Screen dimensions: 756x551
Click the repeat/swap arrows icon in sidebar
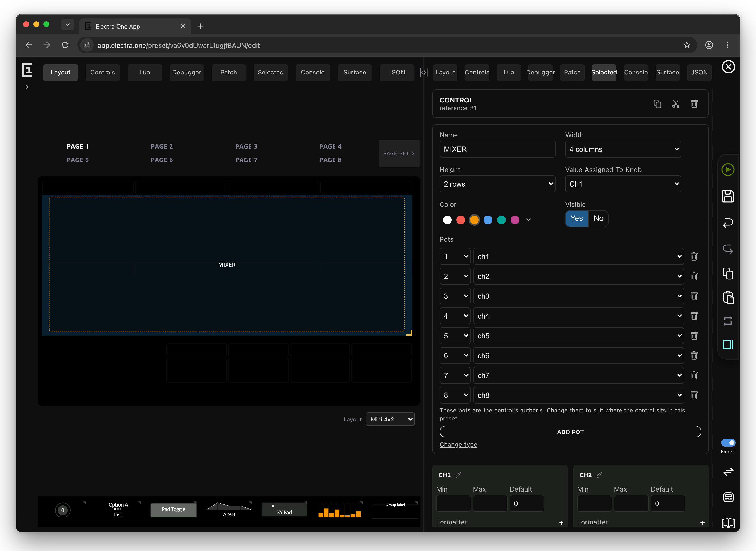[728, 321]
